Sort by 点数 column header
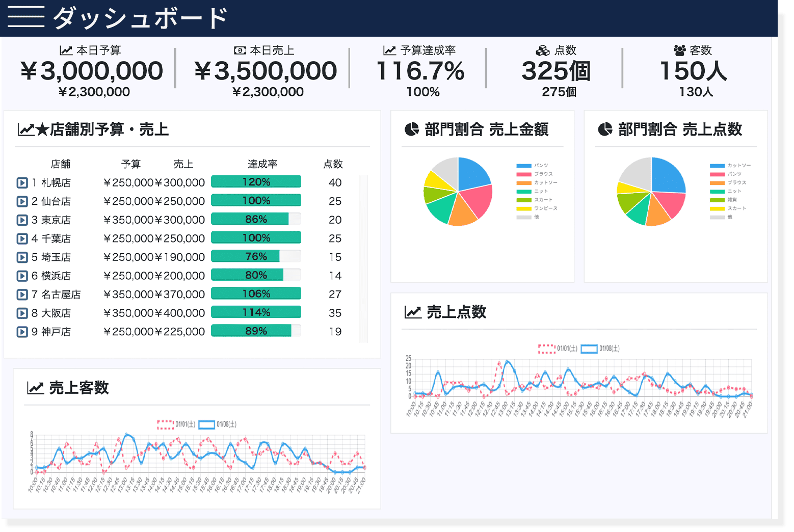 click(x=333, y=164)
